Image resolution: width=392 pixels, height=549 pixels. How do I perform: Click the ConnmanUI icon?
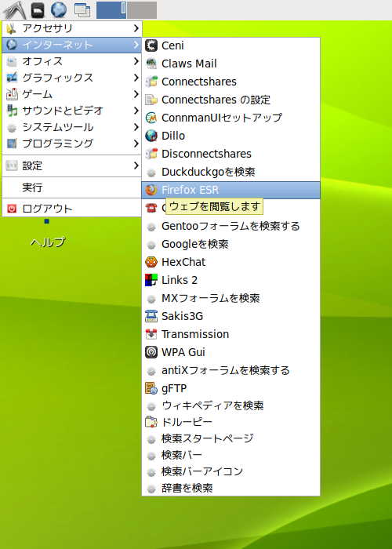[x=151, y=118]
